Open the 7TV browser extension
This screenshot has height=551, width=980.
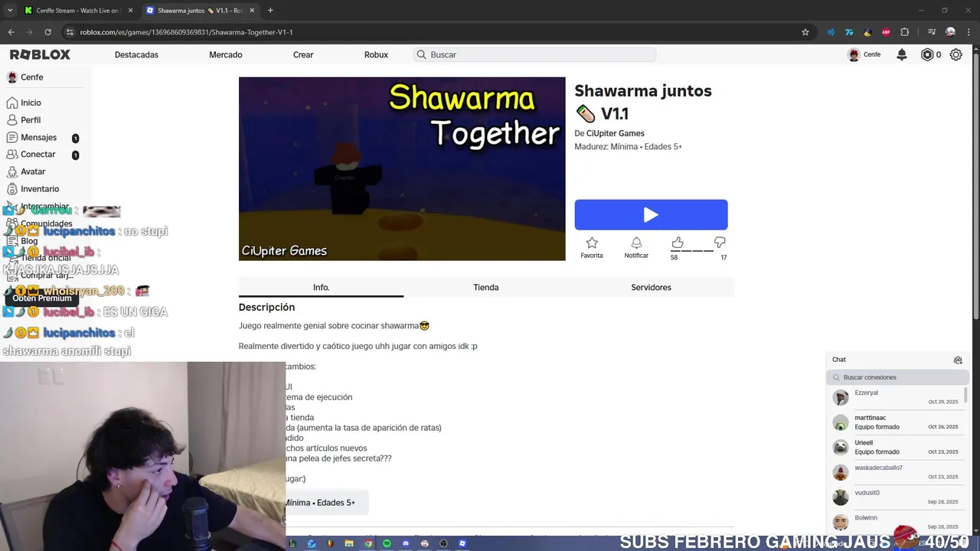[x=849, y=32]
